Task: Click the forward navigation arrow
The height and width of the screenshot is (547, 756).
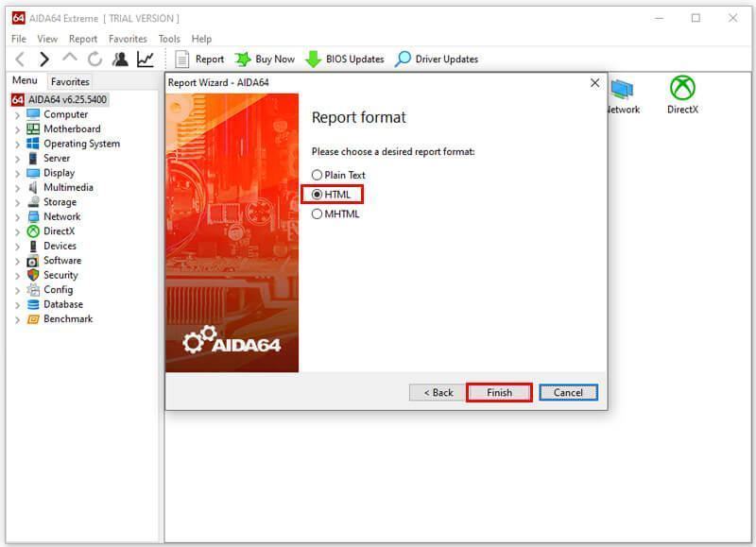Action: click(x=44, y=59)
